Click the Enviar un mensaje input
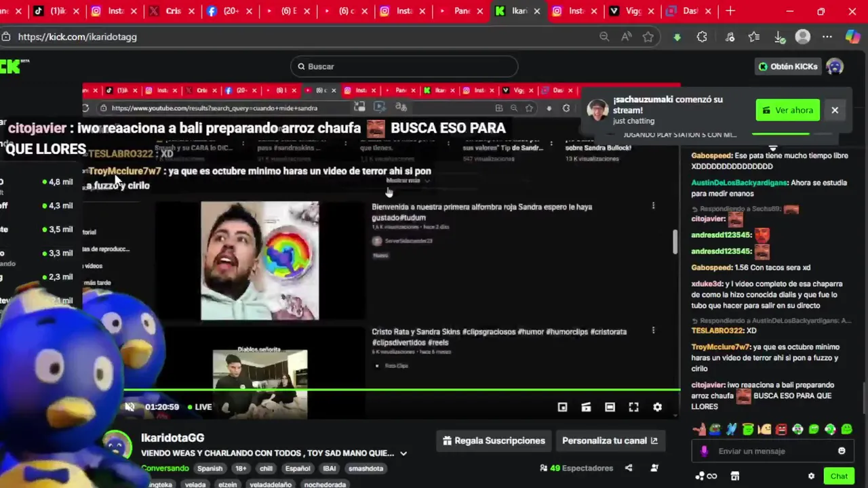The image size is (868, 488). 773,451
